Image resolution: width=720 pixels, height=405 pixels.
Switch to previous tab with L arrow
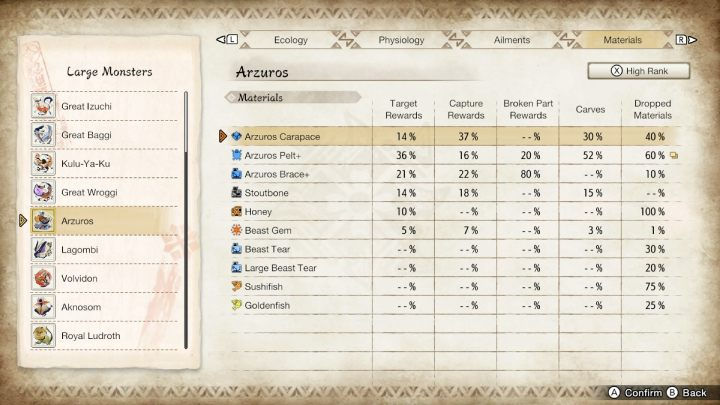tap(226, 40)
